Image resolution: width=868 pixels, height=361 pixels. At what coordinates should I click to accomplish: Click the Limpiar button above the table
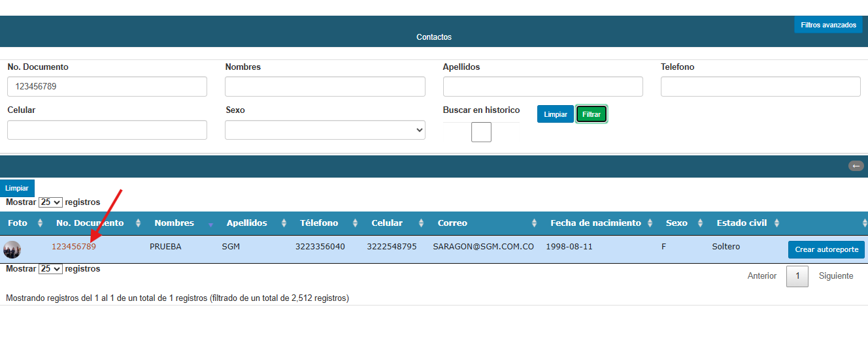(17, 188)
